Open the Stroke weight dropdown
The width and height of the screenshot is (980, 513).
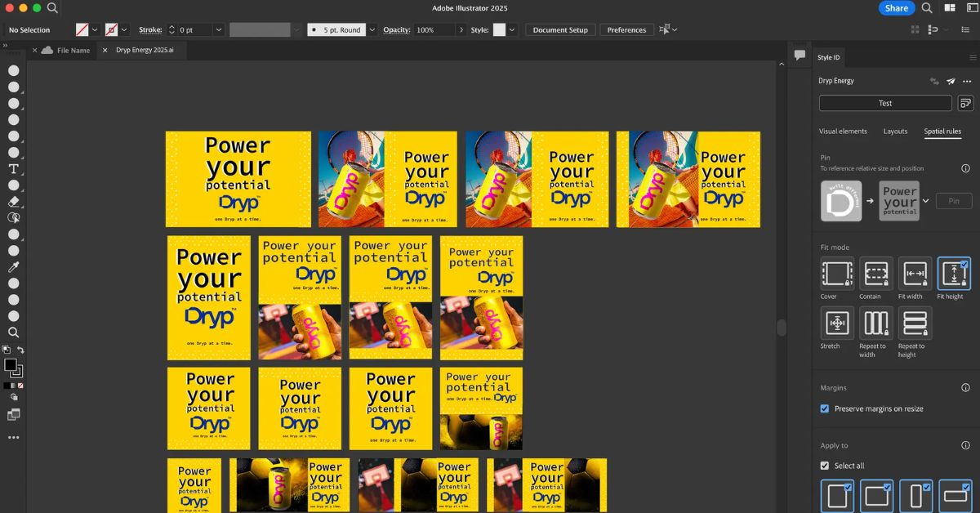219,29
